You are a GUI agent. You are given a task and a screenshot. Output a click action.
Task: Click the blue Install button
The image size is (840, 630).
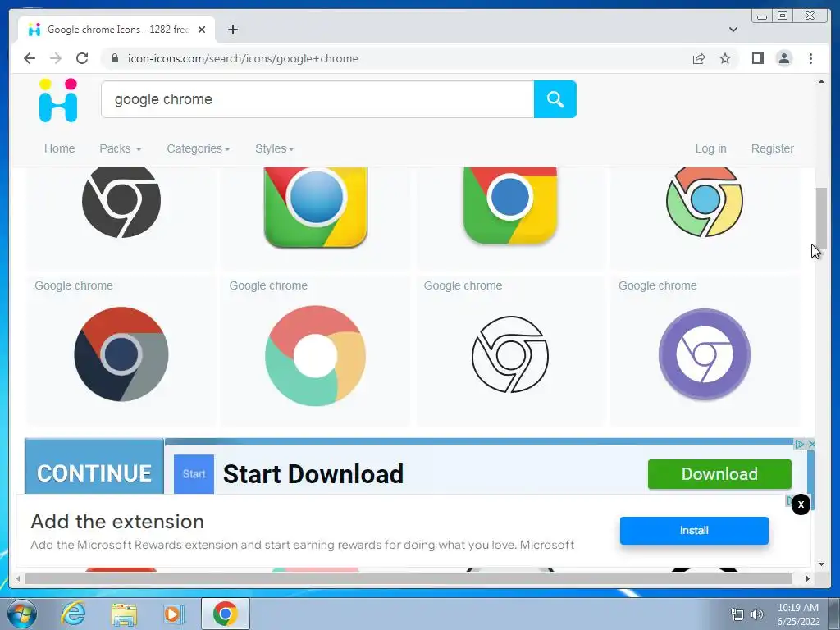pos(694,531)
